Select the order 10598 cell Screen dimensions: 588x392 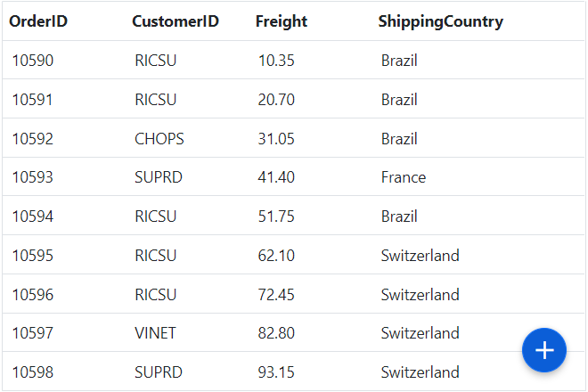point(32,372)
